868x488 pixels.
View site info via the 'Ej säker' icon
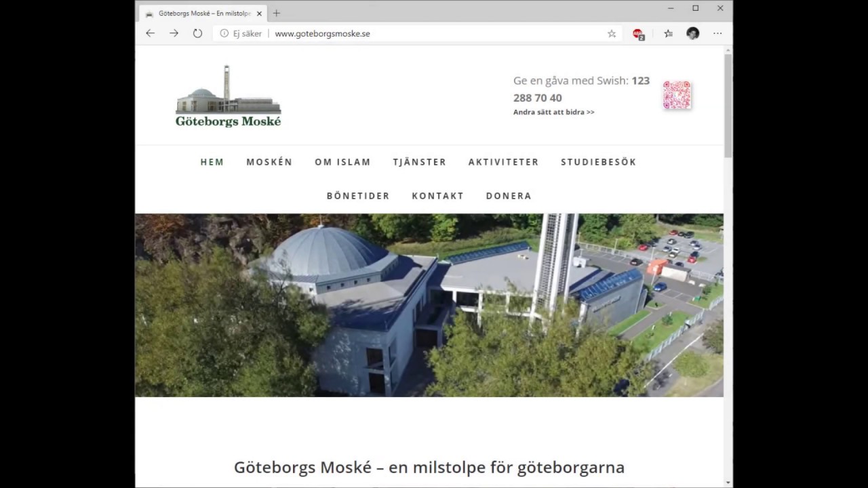(224, 33)
